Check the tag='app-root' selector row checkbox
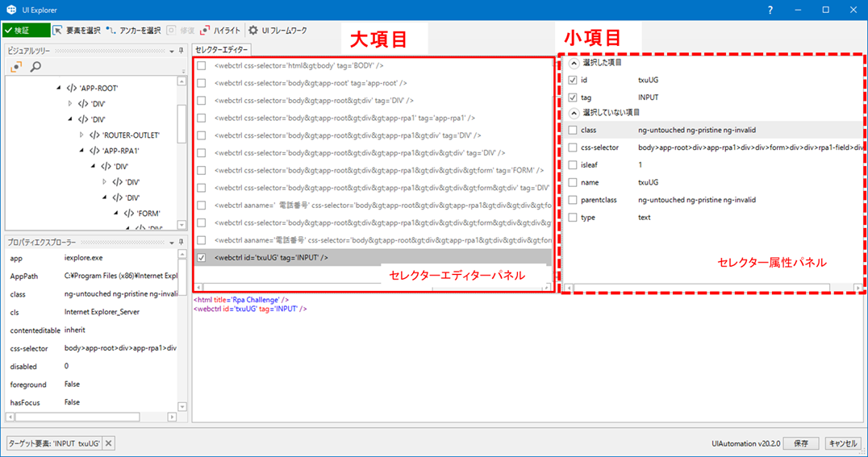Screen dimensions: 868x457 pos(202,83)
